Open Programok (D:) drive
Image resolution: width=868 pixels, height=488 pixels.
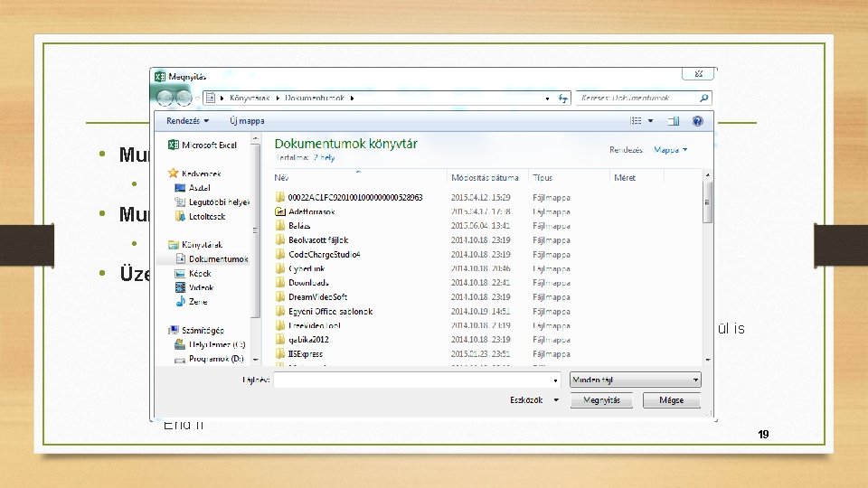pos(209,359)
